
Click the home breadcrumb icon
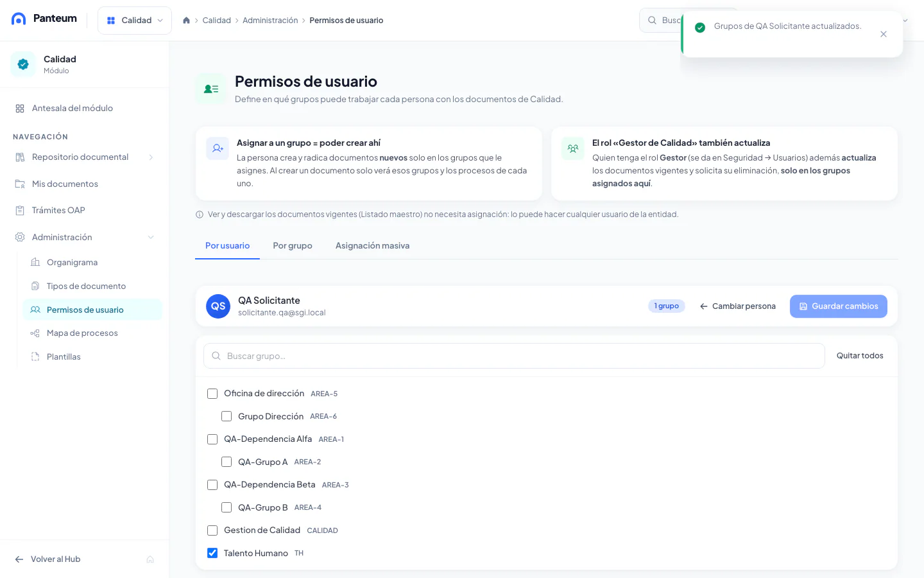coord(186,21)
